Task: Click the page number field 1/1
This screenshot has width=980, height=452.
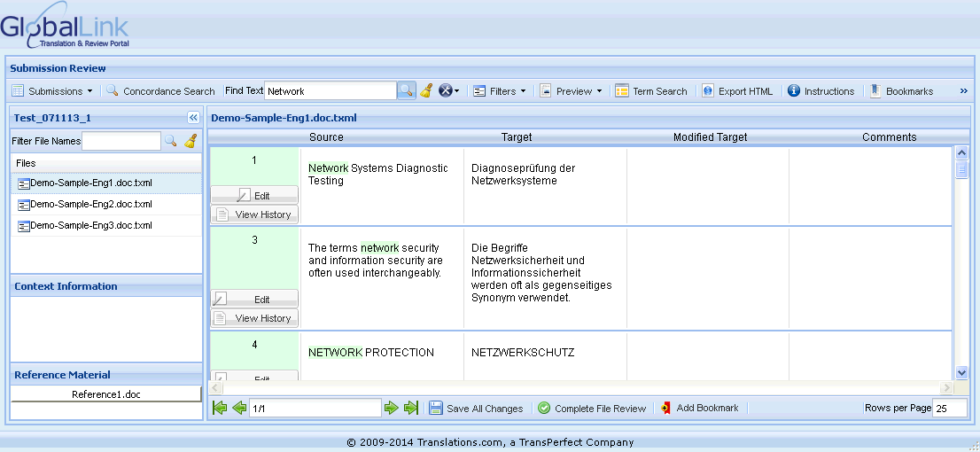Action: pyautogui.click(x=315, y=409)
